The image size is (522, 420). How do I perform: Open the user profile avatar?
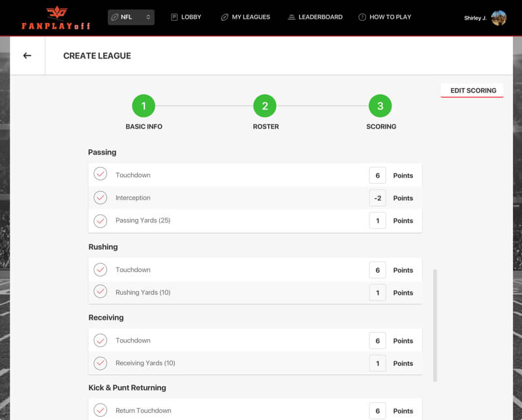coord(499,18)
